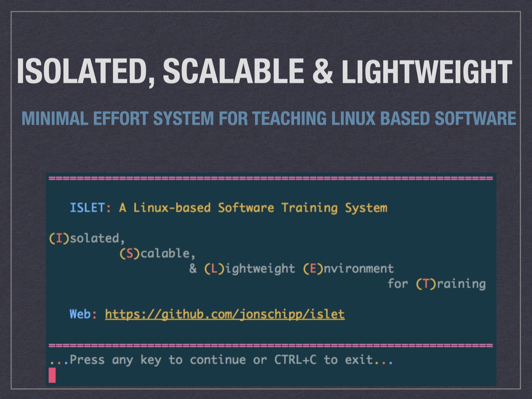532x399 pixels.
Task: Click "...Press any key to continue or CTRL+C to exit..."
Action: pos(221,360)
